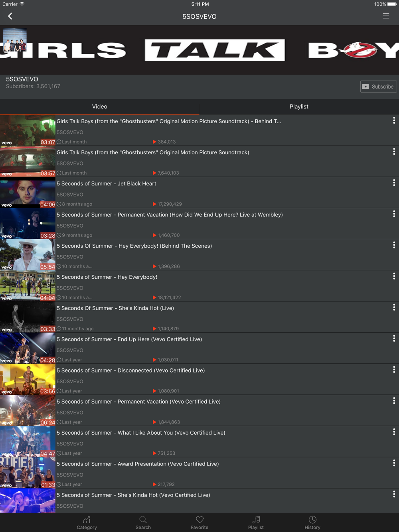
Task: Open End Up Here (Vevo Certified Live) title
Action: point(129,339)
